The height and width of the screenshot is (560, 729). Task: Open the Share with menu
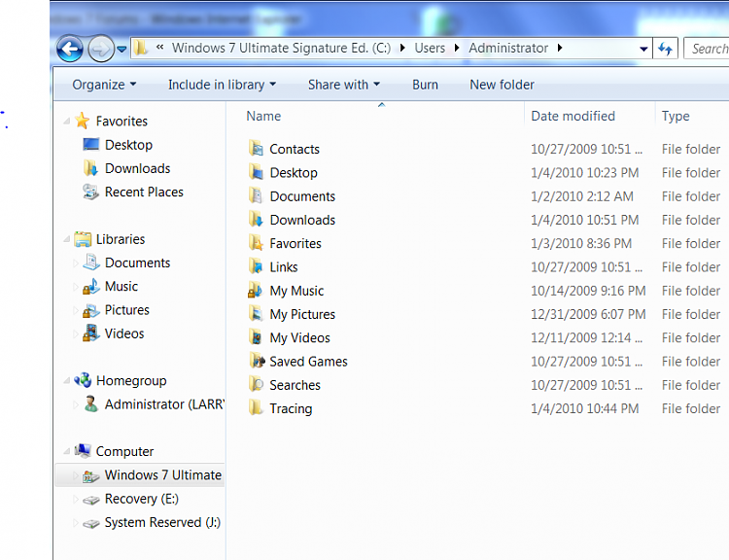(x=343, y=85)
